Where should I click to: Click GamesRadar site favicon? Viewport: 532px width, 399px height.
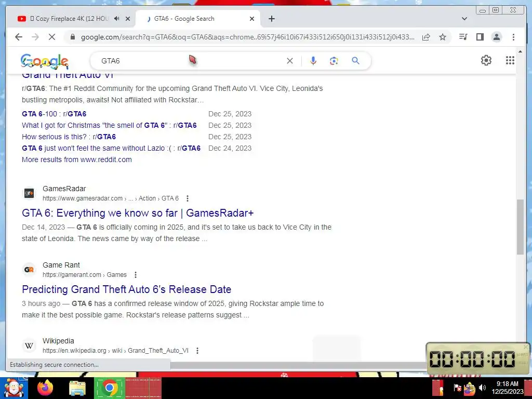[x=29, y=193]
